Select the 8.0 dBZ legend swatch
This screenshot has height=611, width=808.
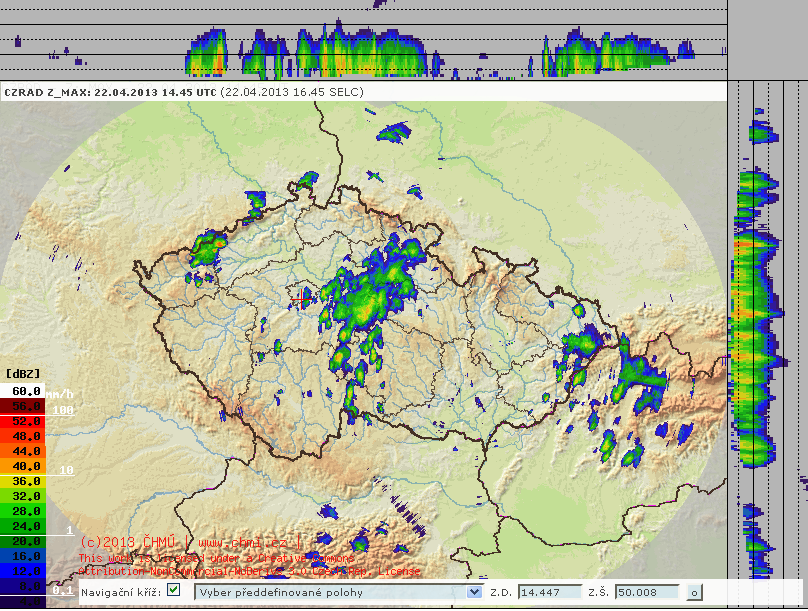23,586
